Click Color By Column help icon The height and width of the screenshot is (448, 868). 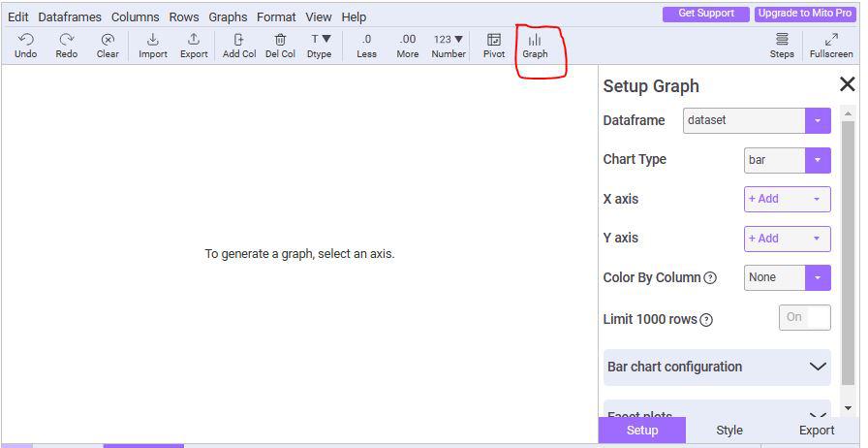tap(710, 277)
